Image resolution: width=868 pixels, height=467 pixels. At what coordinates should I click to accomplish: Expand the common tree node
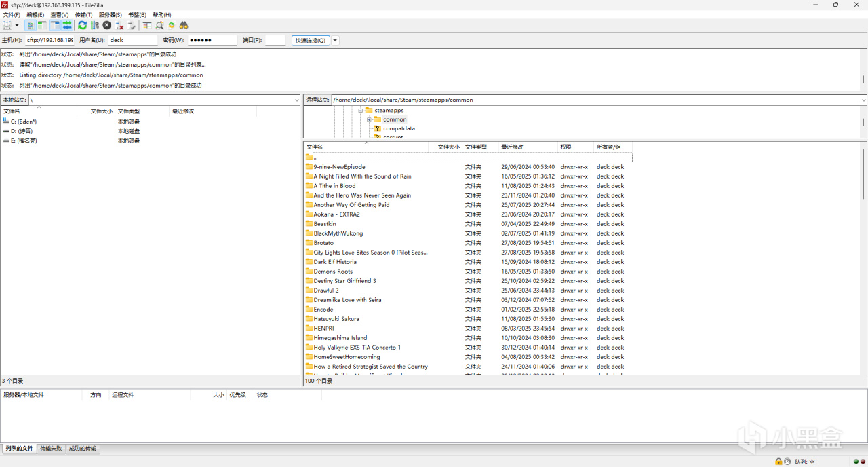click(370, 119)
